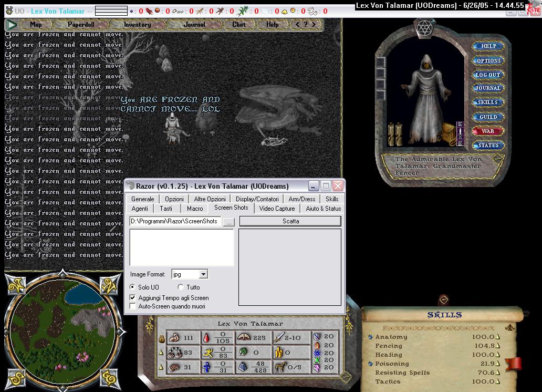Switch to Razor Macro tab

point(195,209)
